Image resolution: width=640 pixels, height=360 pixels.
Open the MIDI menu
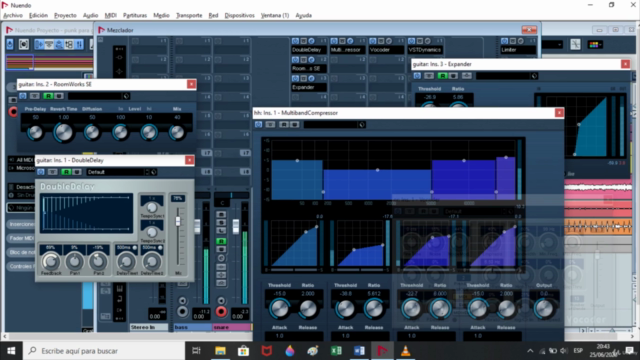pyautogui.click(x=111, y=15)
